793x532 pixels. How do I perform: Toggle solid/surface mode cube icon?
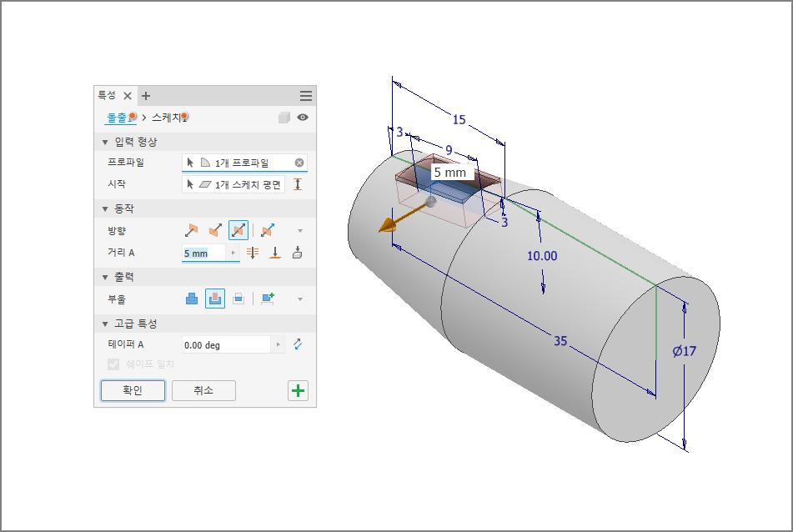284,118
